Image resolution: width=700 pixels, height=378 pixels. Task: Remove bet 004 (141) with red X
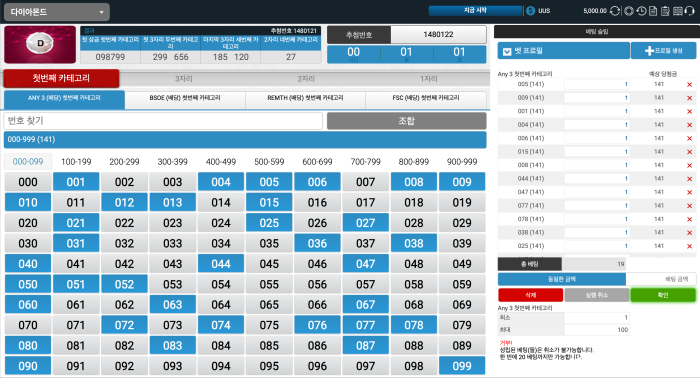pyautogui.click(x=689, y=125)
